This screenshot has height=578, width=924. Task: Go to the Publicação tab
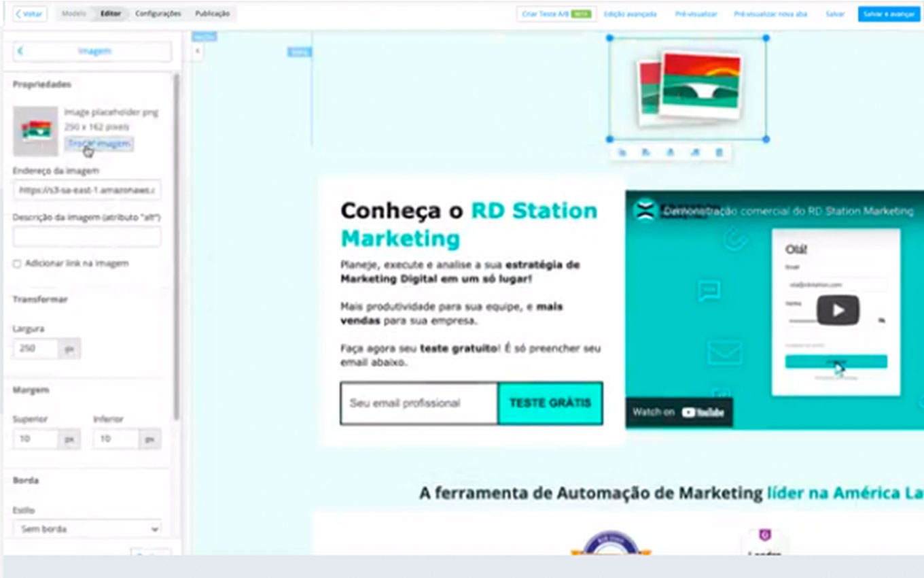212,14
